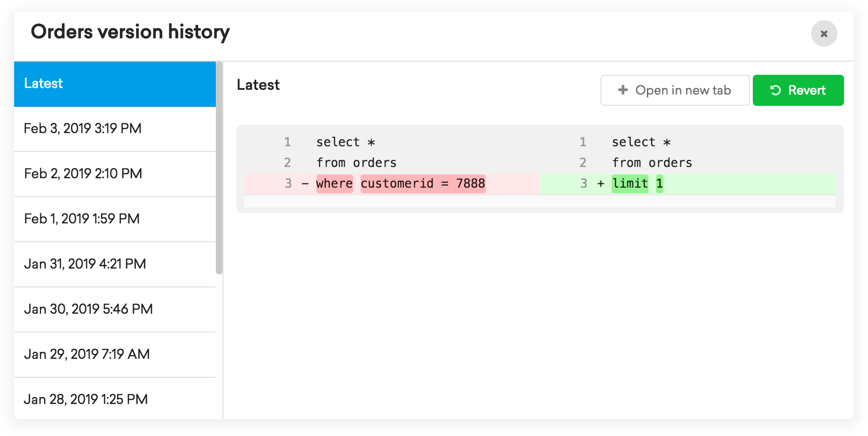Image resolution: width=868 pixels, height=436 pixels.
Task: Click the minus marker on removed line 3
Action: pos(305,183)
